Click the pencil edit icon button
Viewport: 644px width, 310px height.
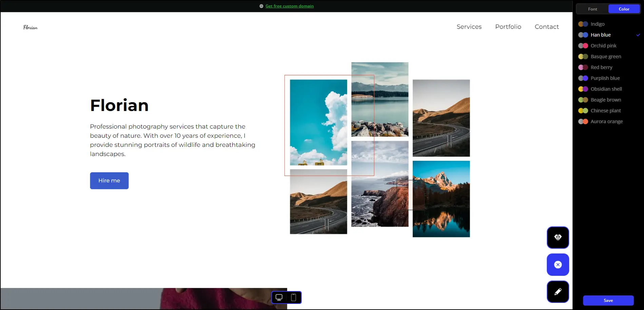pyautogui.click(x=558, y=292)
